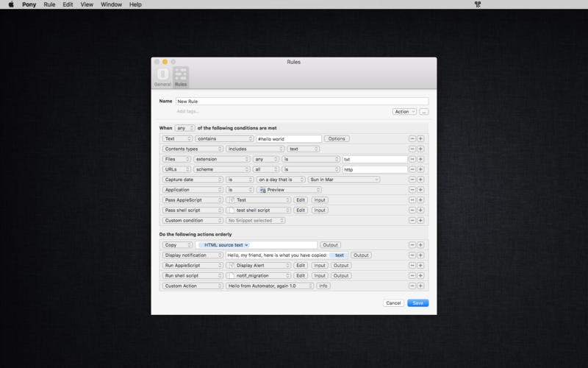588x368 pixels.
Task: Remove the Text contains condition row
Action: pos(412,138)
